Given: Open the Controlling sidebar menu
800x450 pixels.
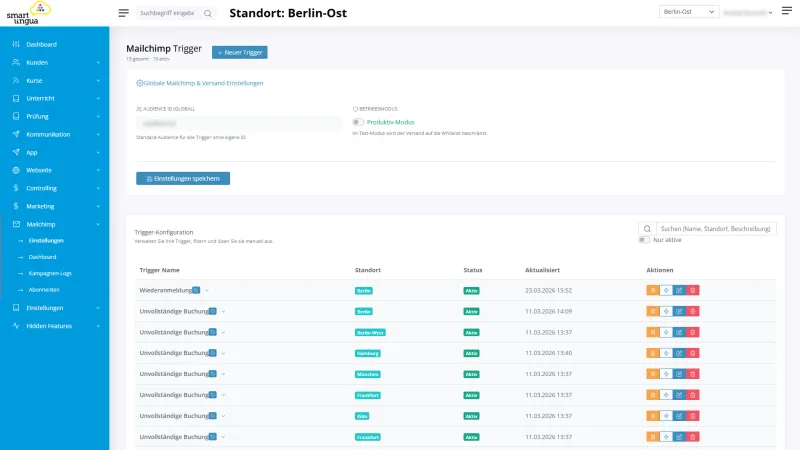Looking at the screenshot, I should (x=55, y=188).
